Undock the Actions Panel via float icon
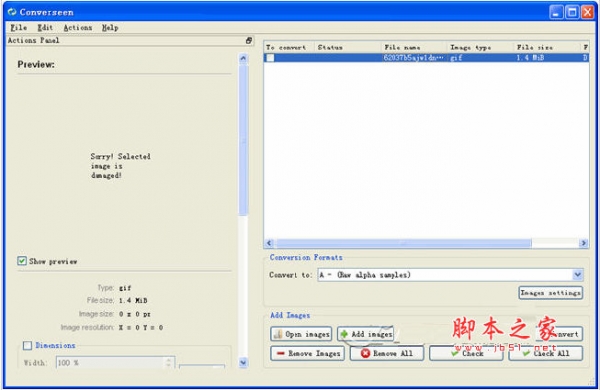 point(249,40)
